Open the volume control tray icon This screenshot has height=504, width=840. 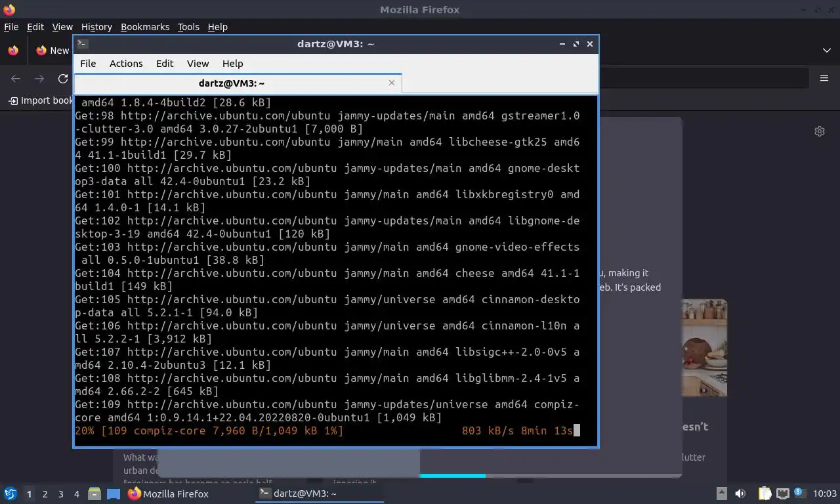(740, 493)
